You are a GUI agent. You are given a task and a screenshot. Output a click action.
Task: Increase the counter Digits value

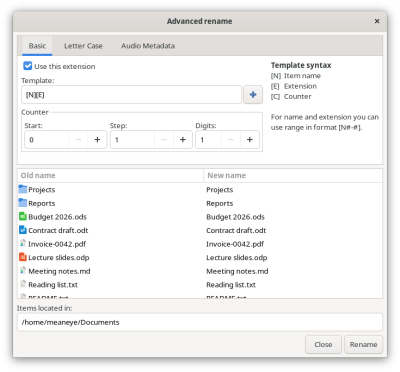(x=250, y=140)
